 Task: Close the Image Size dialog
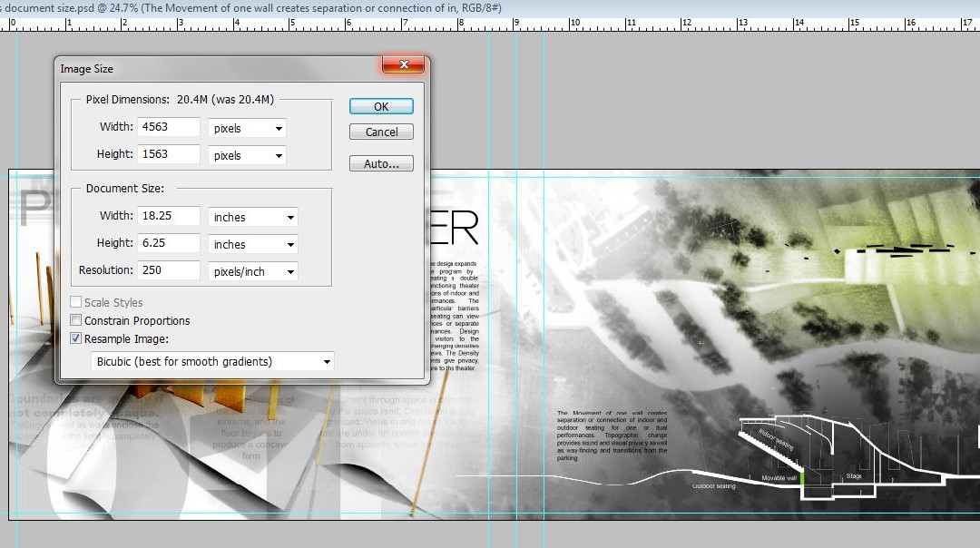[403, 64]
